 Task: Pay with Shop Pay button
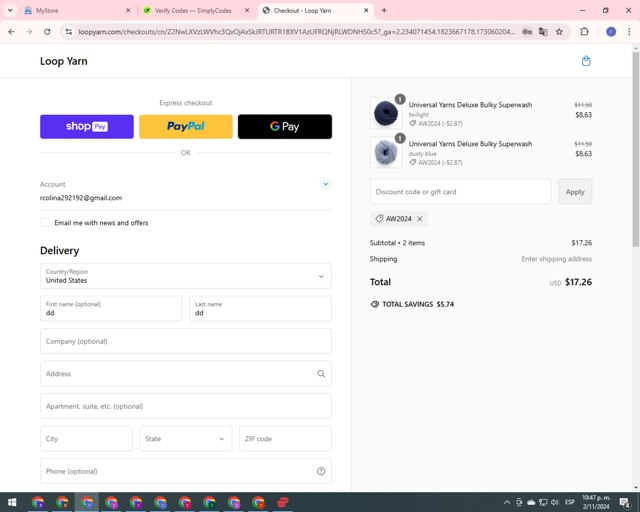(x=87, y=127)
